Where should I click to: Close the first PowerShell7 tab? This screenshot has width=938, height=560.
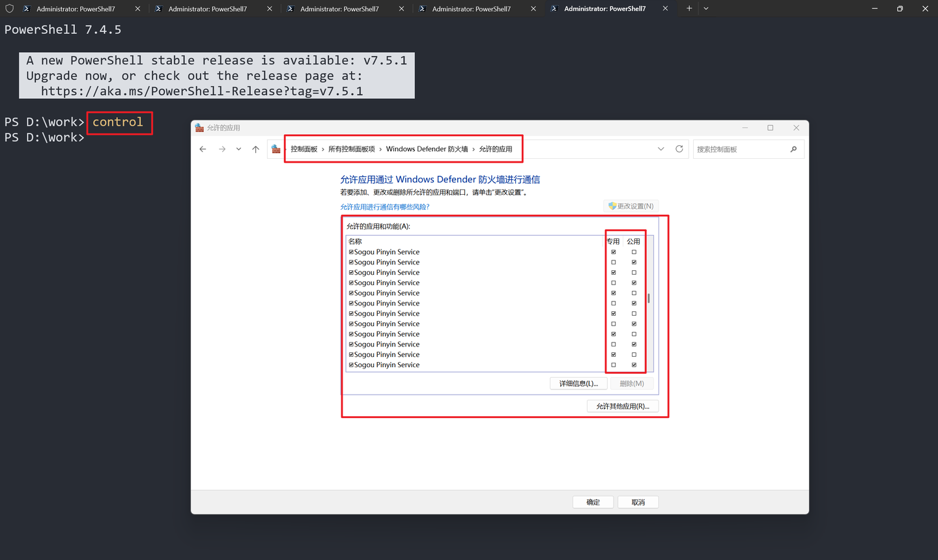(137, 8)
